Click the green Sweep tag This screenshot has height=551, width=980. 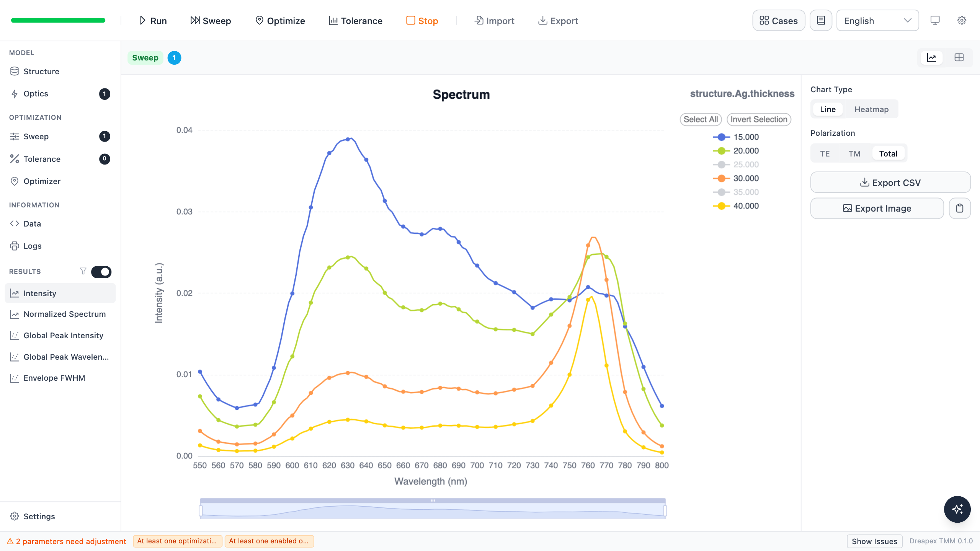click(145, 58)
